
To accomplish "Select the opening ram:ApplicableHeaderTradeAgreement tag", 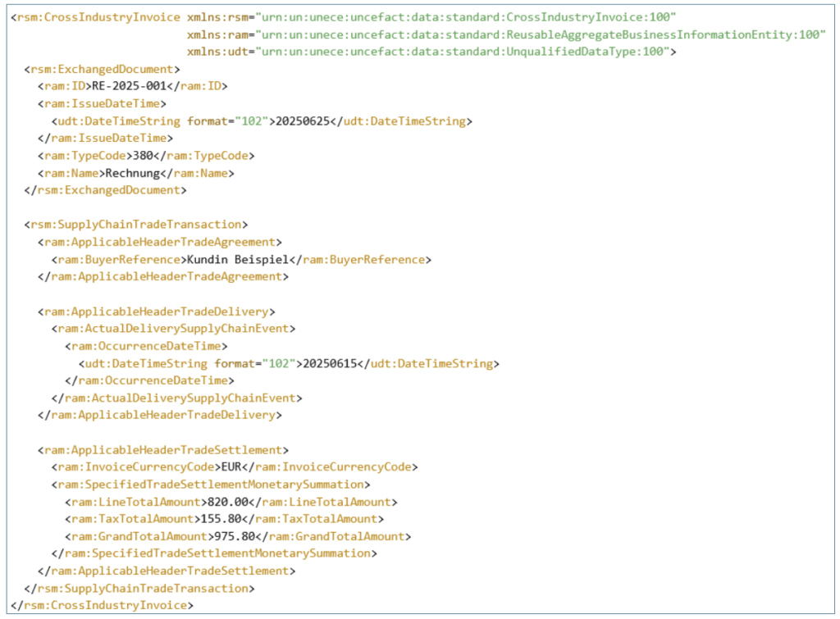I will [159, 242].
